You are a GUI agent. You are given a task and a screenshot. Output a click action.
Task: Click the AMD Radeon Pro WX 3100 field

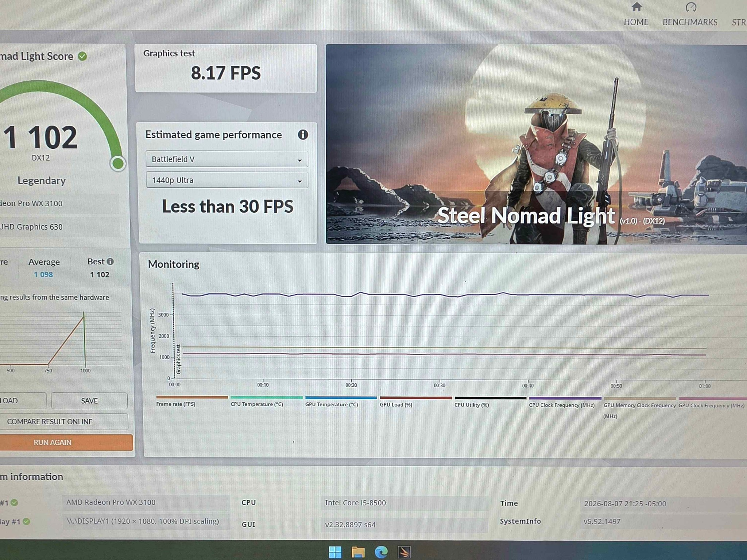pyautogui.click(x=146, y=502)
